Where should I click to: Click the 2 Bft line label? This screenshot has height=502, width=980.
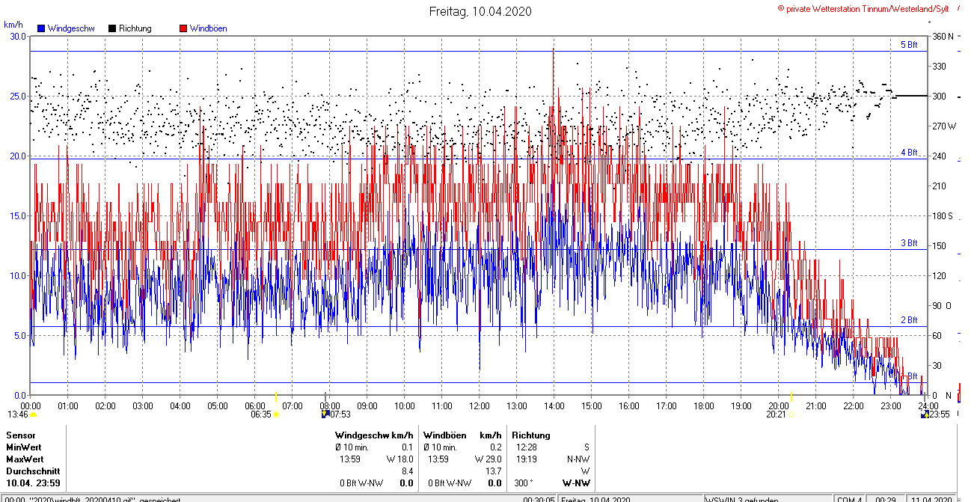point(909,320)
